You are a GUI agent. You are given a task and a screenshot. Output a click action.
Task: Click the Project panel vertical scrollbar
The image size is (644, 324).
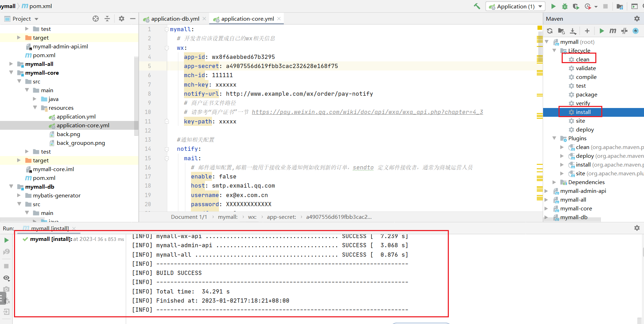point(136,95)
